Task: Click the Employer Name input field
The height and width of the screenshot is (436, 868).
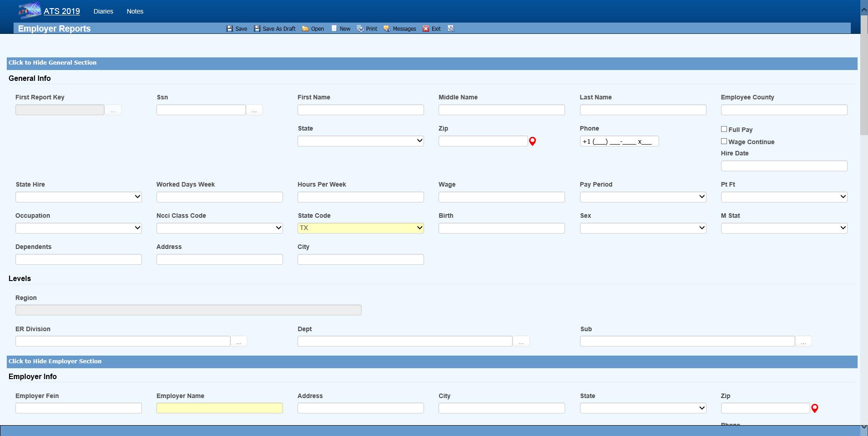Action: pyautogui.click(x=219, y=408)
